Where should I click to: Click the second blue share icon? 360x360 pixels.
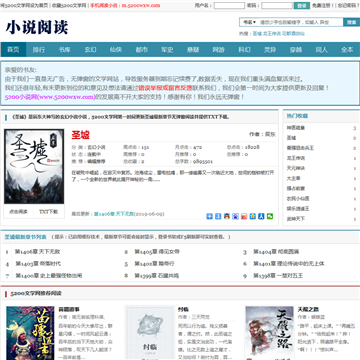[218, 216]
